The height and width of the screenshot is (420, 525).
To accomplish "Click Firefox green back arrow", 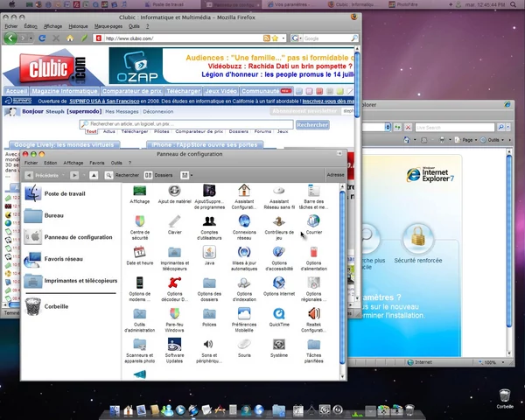I will coord(10,38).
